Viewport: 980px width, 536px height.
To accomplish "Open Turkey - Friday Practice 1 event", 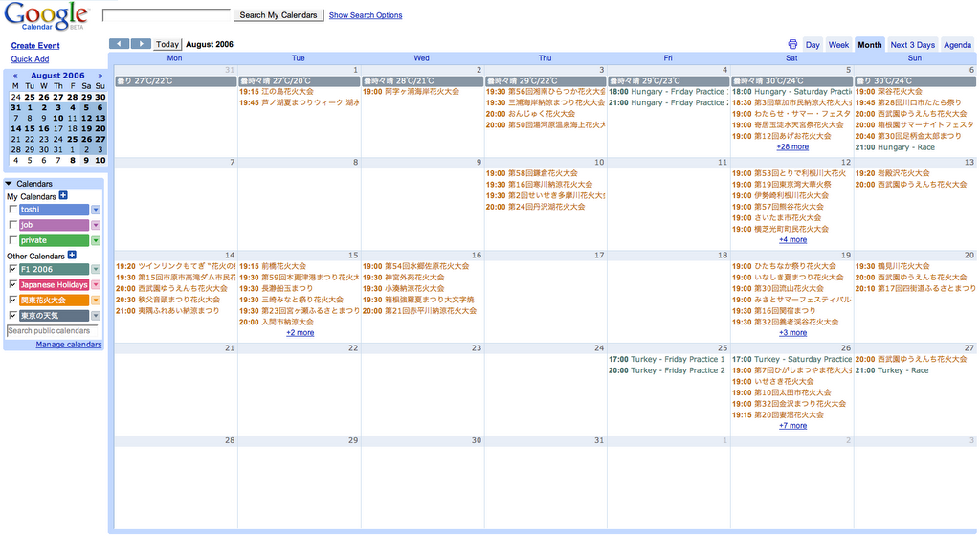I will (667, 359).
